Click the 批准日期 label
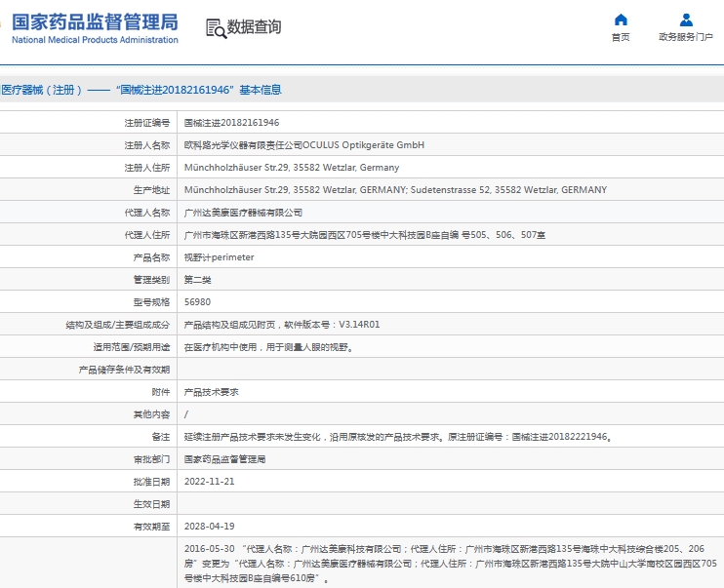Image resolution: width=724 pixels, height=588 pixels. point(151,482)
